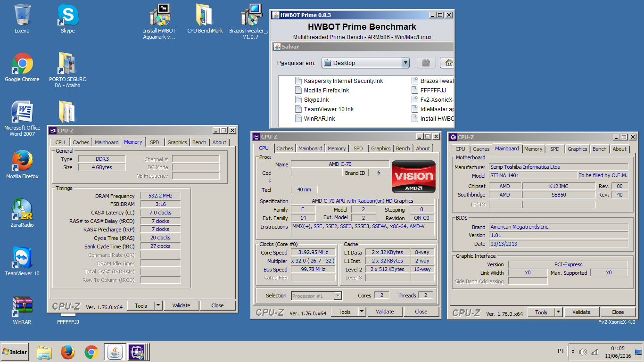Open About tab in Mainboard CPU-Z window
This screenshot has width=644, height=362.
[x=619, y=149]
